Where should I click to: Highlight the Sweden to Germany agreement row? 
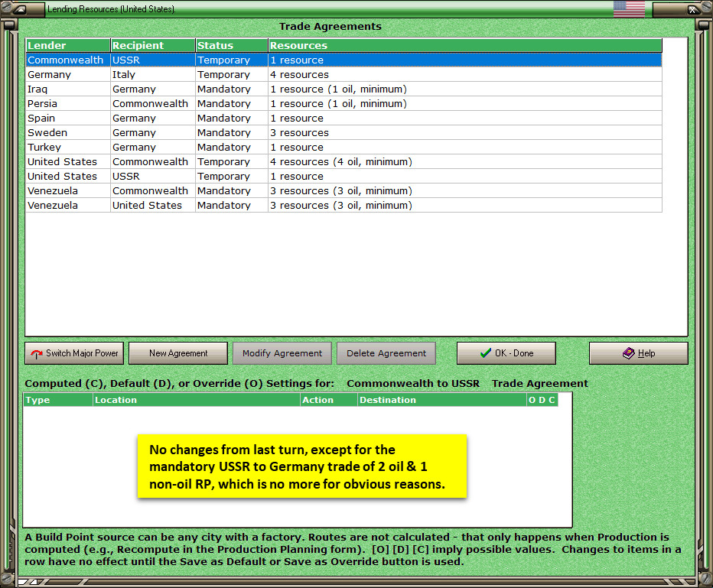343,133
